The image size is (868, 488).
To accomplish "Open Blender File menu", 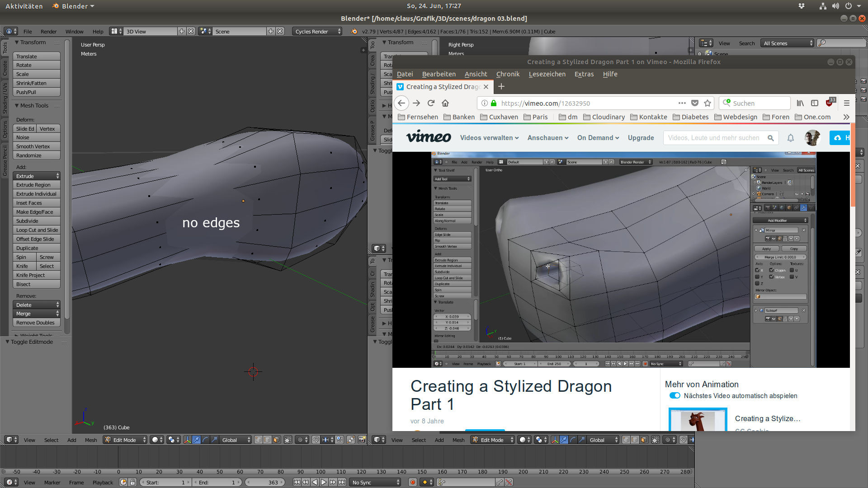I will click(28, 31).
